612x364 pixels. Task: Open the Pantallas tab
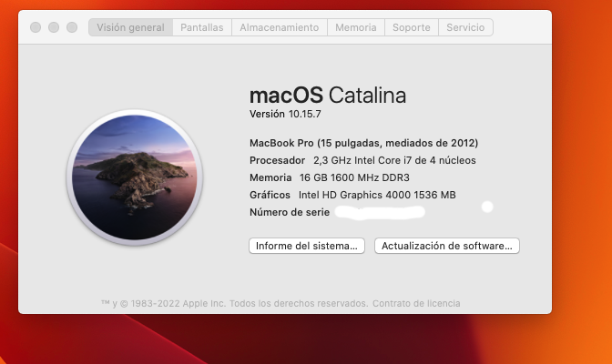tap(202, 27)
